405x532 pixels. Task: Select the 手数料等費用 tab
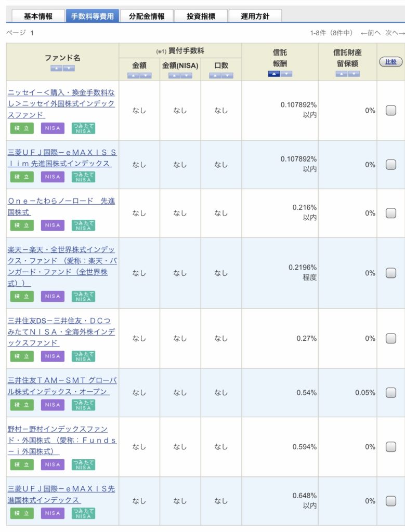[x=93, y=16]
